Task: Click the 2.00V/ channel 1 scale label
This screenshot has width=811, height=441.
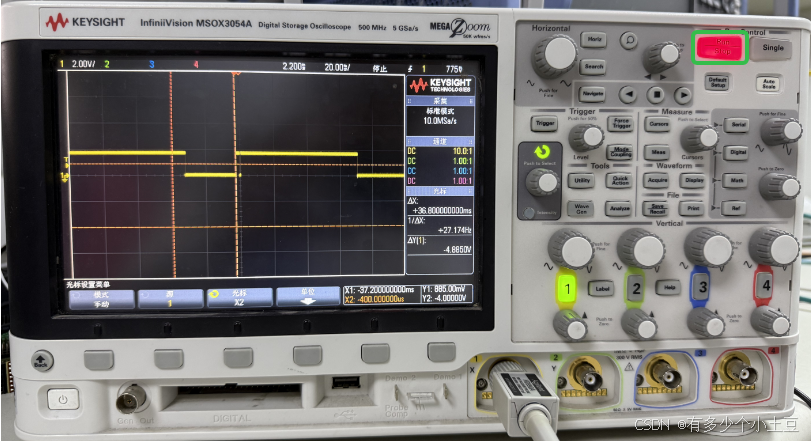Action: point(83,64)
